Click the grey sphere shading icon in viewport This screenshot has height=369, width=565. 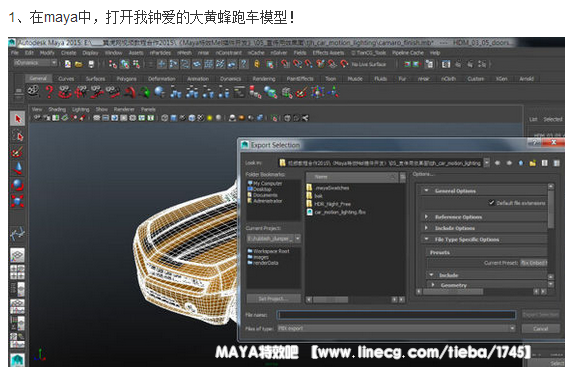[x=218, y=118]
